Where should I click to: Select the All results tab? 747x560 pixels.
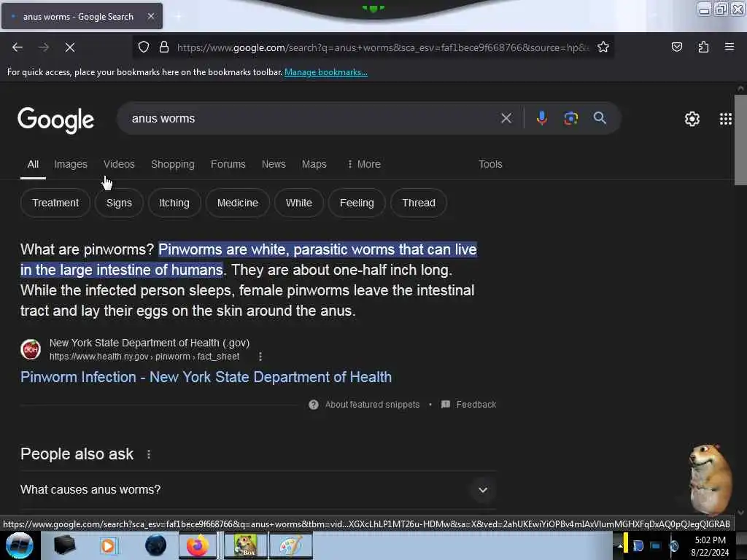tap(33, 164)
